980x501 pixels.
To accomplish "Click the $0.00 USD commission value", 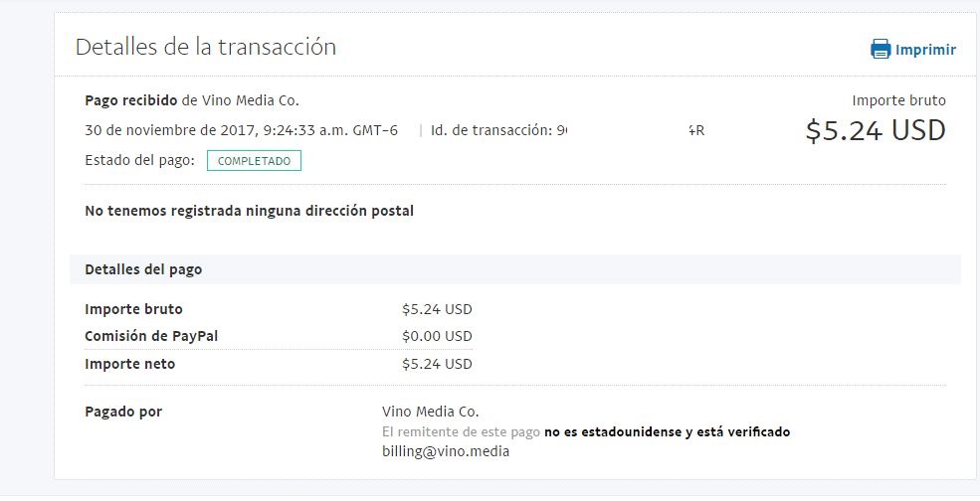I will (x=437, y=336).
